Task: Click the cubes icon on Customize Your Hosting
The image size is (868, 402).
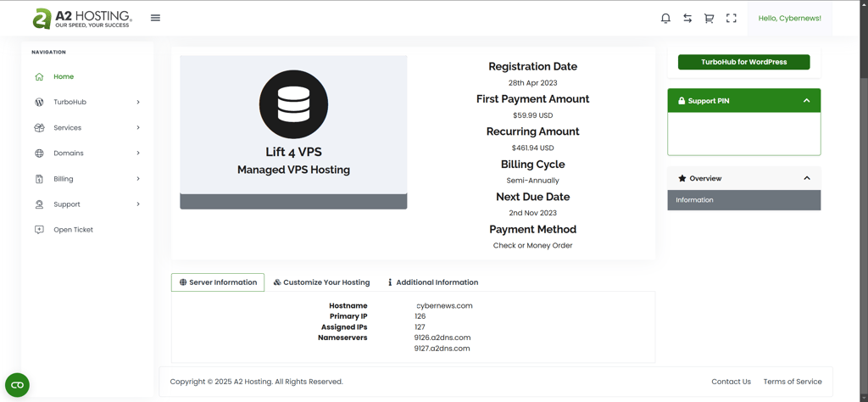Action: [277, 282]
